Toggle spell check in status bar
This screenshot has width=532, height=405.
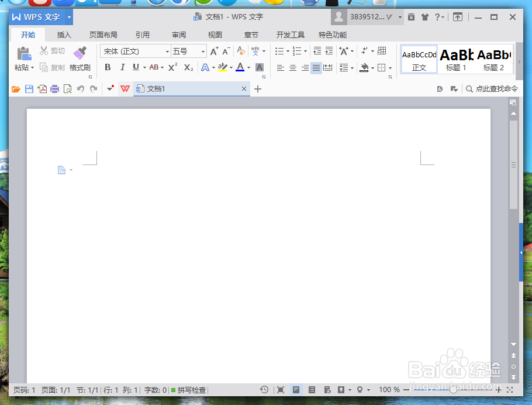pos(189,390)
